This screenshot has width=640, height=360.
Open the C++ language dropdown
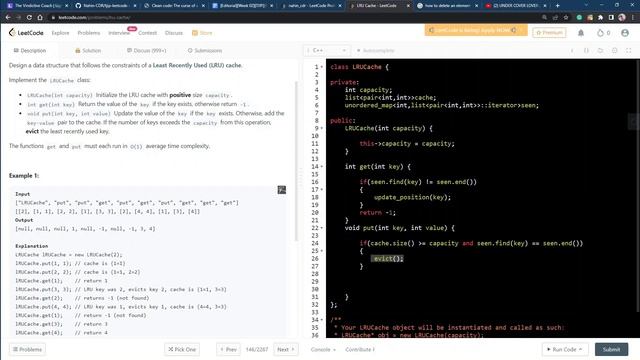(327, 51)
